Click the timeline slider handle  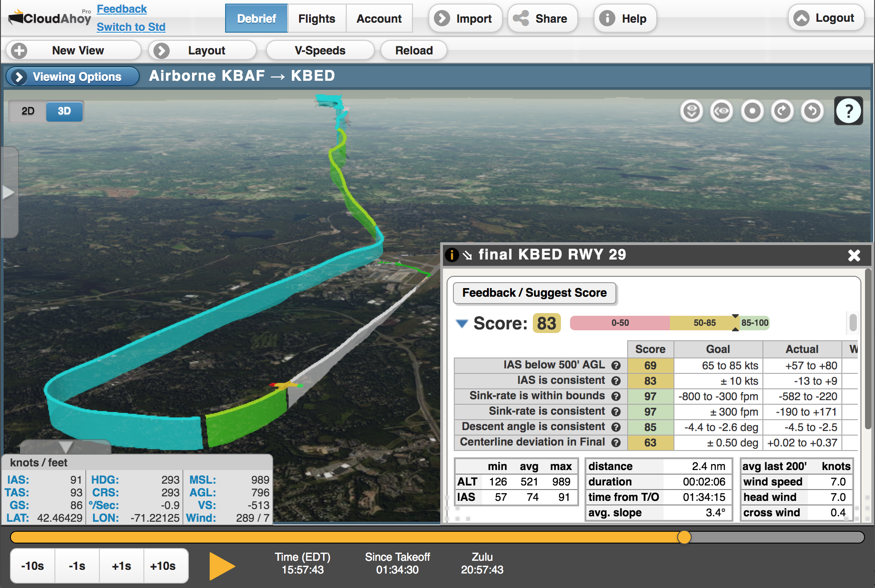tap(684, 537)
